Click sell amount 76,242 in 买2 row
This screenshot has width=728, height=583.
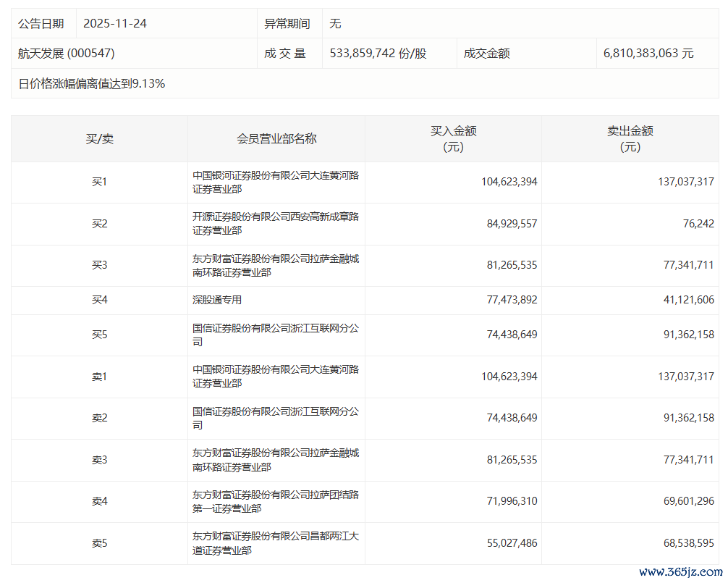pyautogui.click(x=698, y=224)
